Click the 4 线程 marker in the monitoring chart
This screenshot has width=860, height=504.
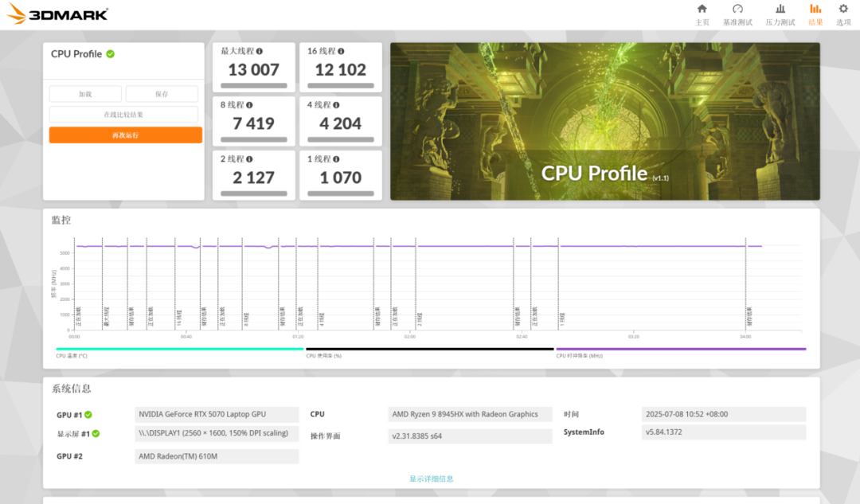322,319
